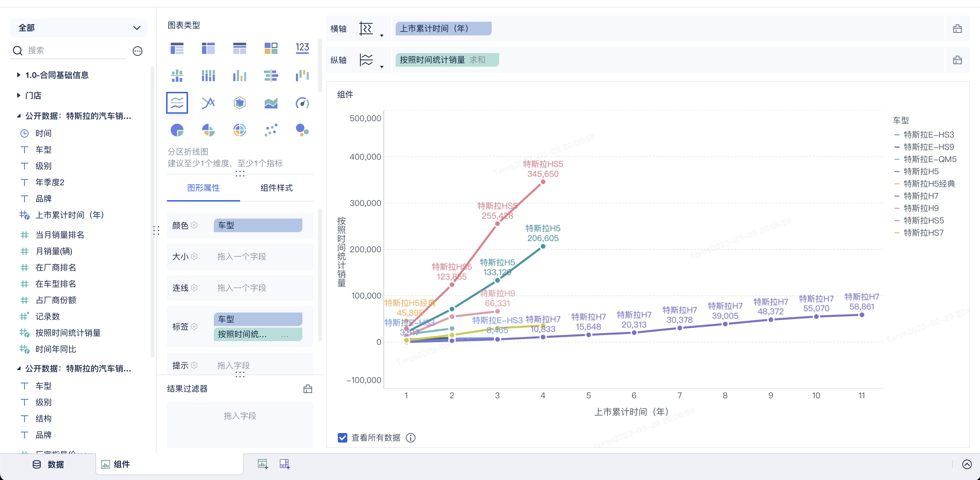The width and height of the screenshot is (980, 480).
Task: Click the 车型 field in label row
Action: (x=258, y=319)
